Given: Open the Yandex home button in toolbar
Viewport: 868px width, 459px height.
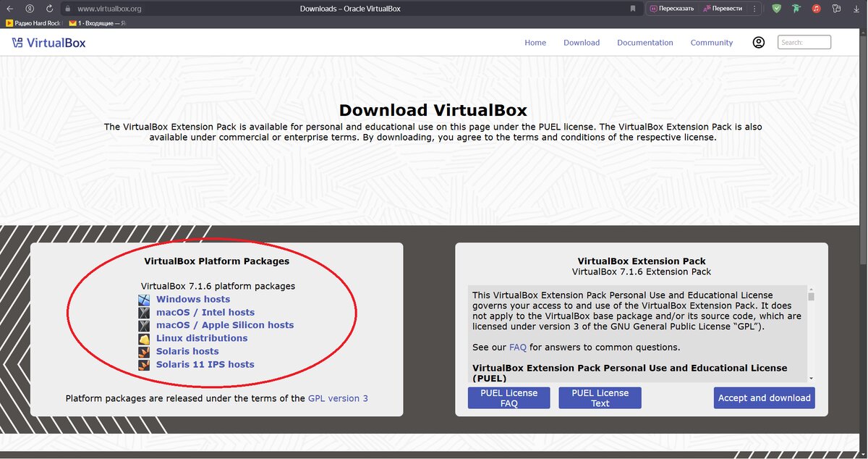Looking at the screenshot, I should [30, 9].
